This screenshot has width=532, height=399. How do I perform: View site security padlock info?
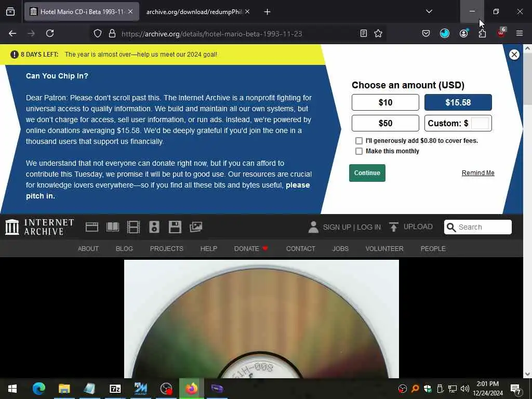pos(112,33)
